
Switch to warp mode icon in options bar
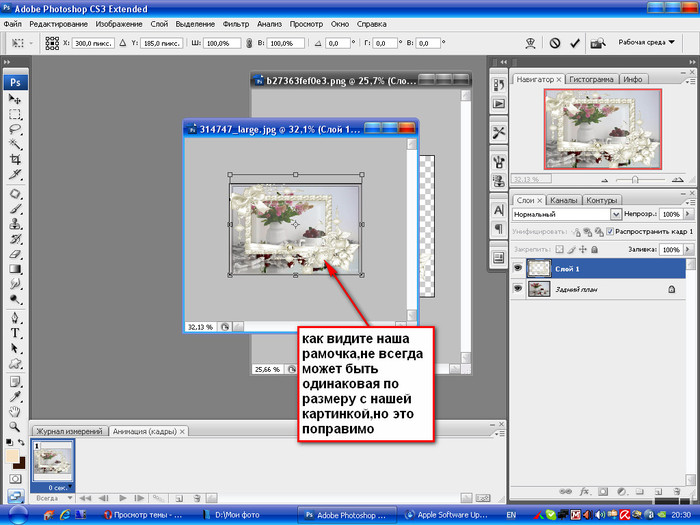[530, 43]
